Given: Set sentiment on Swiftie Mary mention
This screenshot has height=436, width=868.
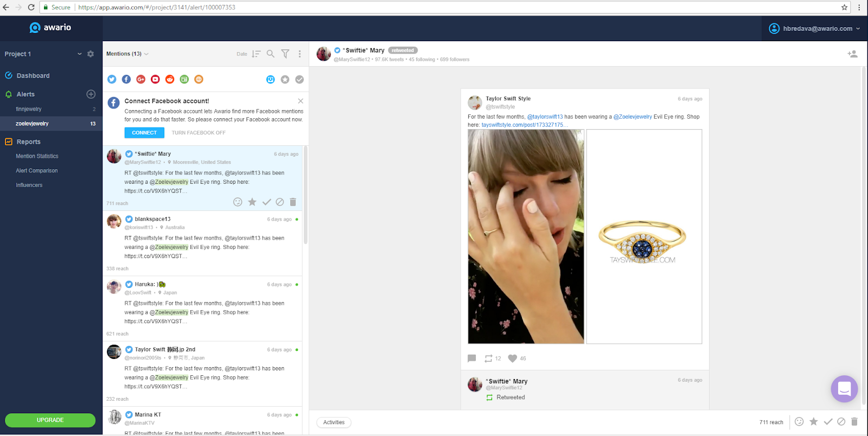Looking at the screenshot, I should pyautogui.click(x=238, y=202).
